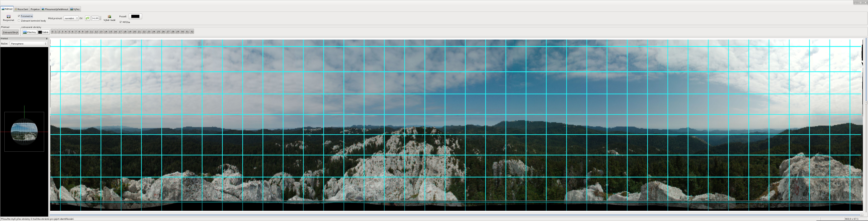Image resolution: width=868 pixels, height=221 pixels.
Task: Uncheck the Mřížka grid checkbox
Action: (121, 22)
